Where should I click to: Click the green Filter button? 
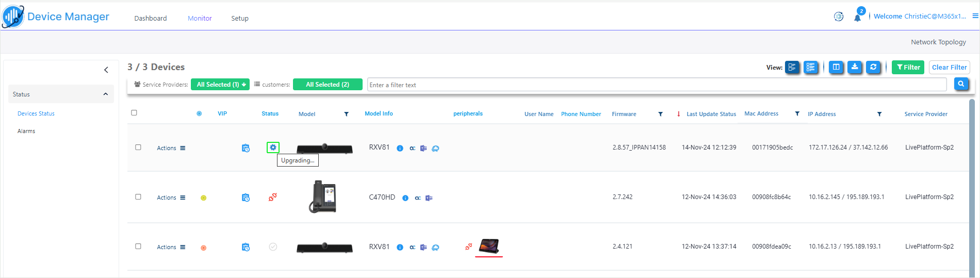click(908, 67)
